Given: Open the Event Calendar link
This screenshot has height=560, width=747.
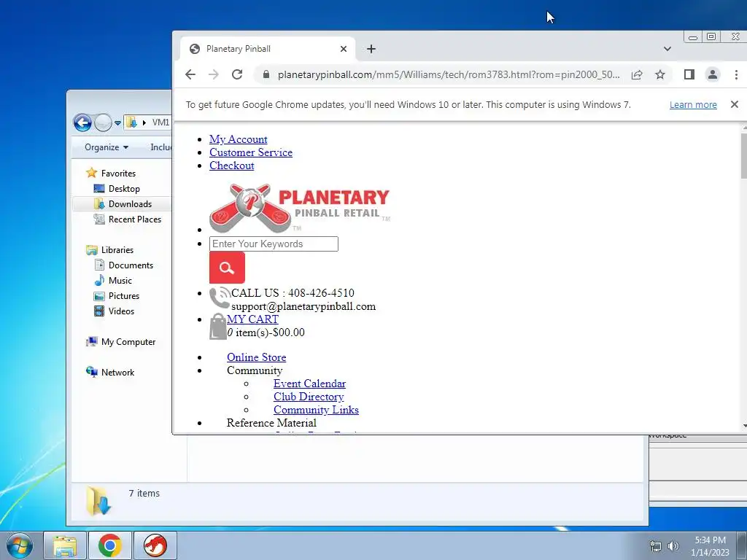Looking at the screenshot, I should (x=309, y=384).
